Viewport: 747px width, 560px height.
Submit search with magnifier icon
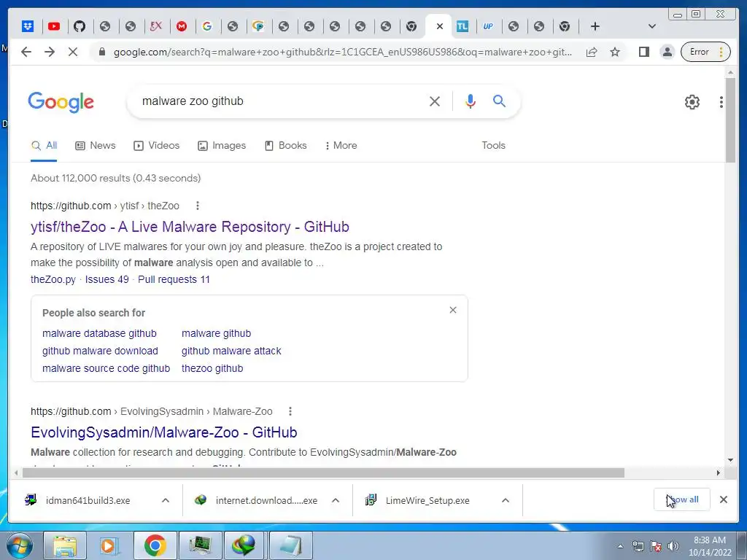(499, 101)
